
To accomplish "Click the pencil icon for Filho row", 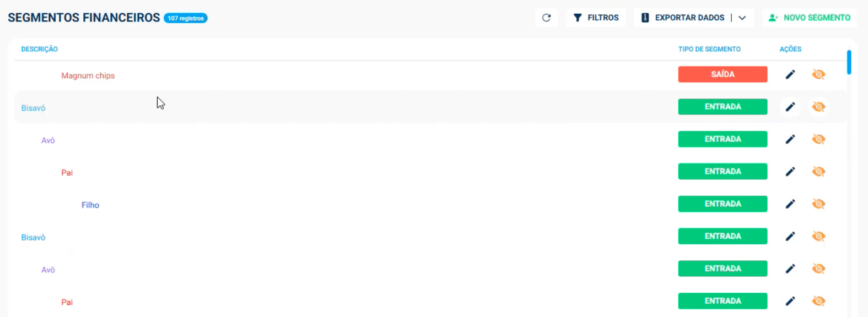I will coord(790,204).
